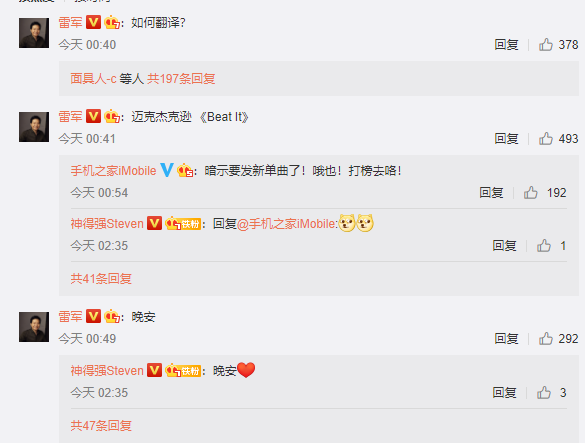Like the Beat It comment with 493 likes
This screenshot has height=443, width=585.
(545, 139)
